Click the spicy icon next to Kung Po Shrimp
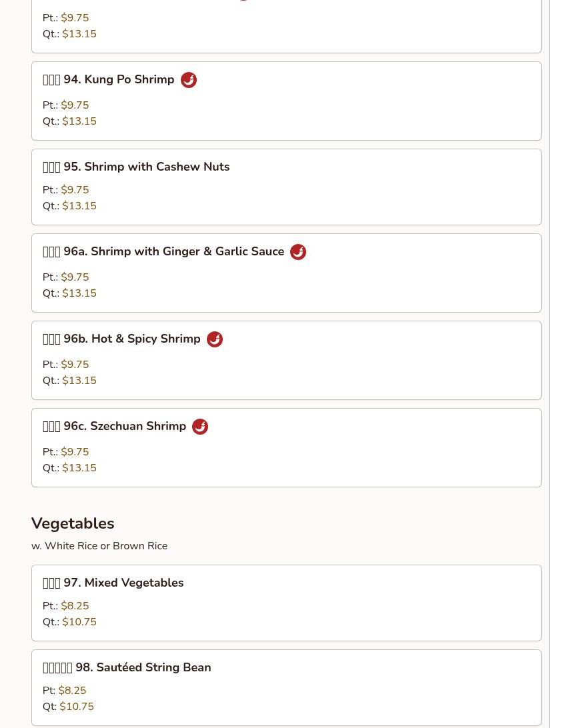Image resolution: width=563 pixels, height=728 pixels. [x=189, y=80]
